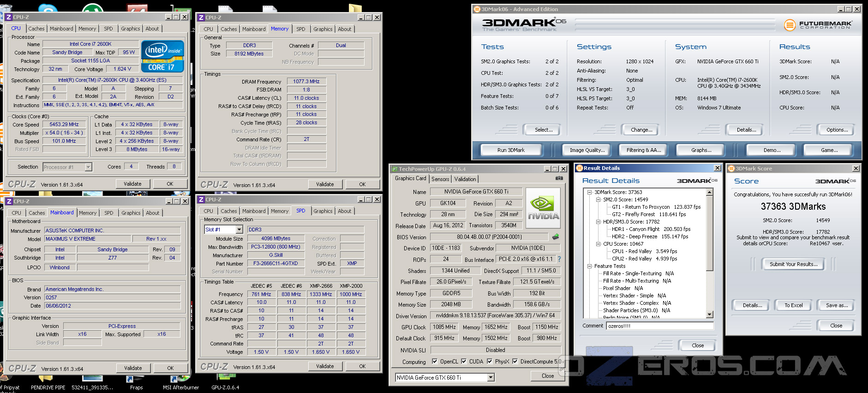Open the Processor #1 selection dropdown
868x393 pixels.
tap(88, 167)
